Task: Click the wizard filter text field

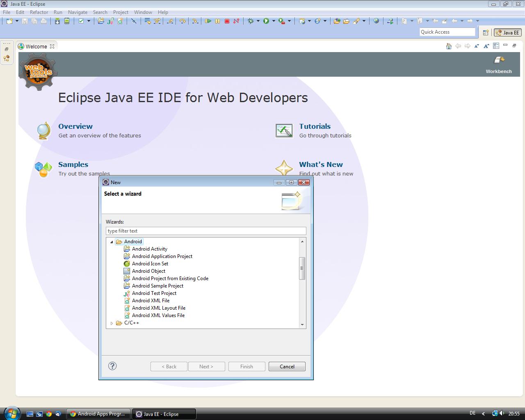Action: pos(206,231)
